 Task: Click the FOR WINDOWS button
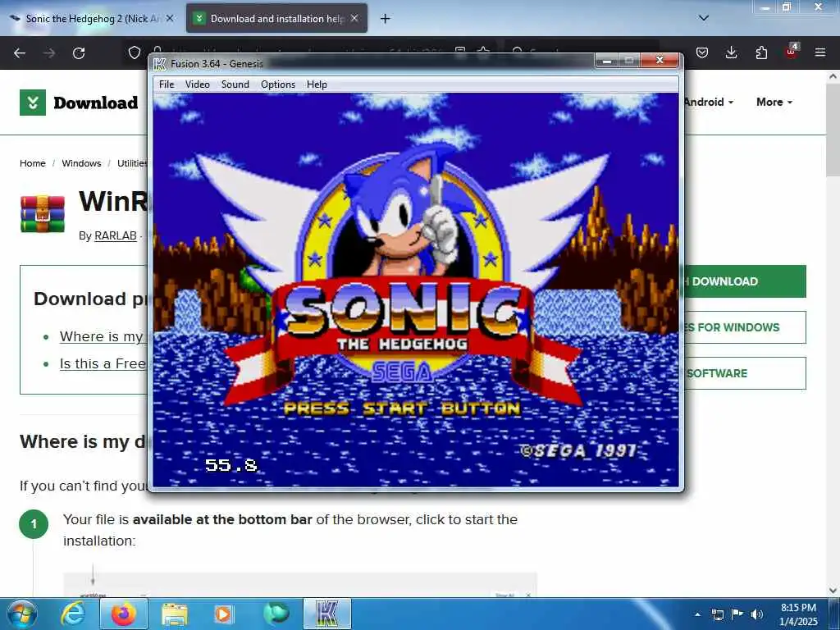(745, 327)
